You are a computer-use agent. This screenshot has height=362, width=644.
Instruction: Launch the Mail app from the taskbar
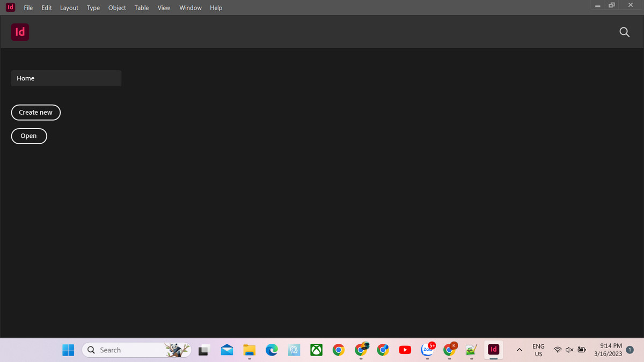tap(226, 350)
